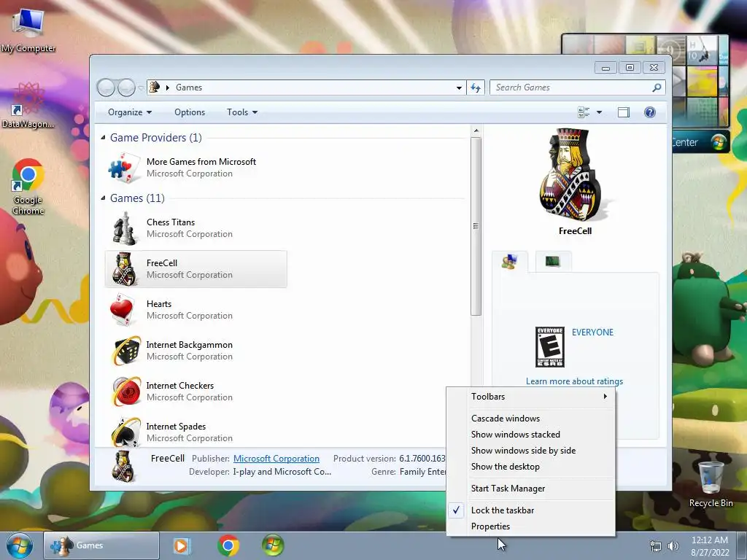Viewport: 747px width, 560px height.
Task: Expand the Games breadcrumb arrow
Action: (168, 87)
